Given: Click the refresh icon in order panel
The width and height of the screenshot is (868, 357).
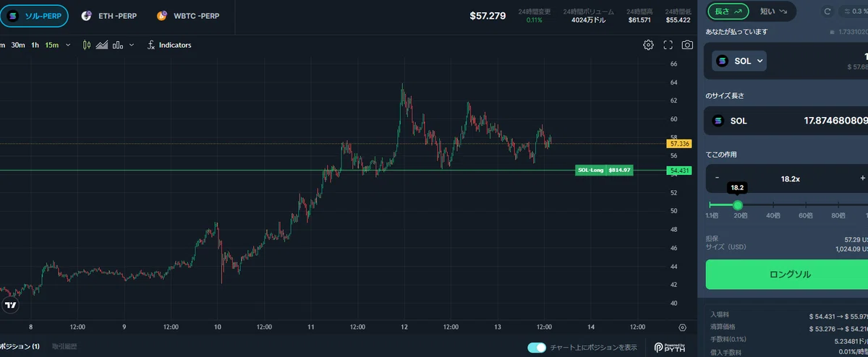Looking at the screenshot, I should pos(827,12).
